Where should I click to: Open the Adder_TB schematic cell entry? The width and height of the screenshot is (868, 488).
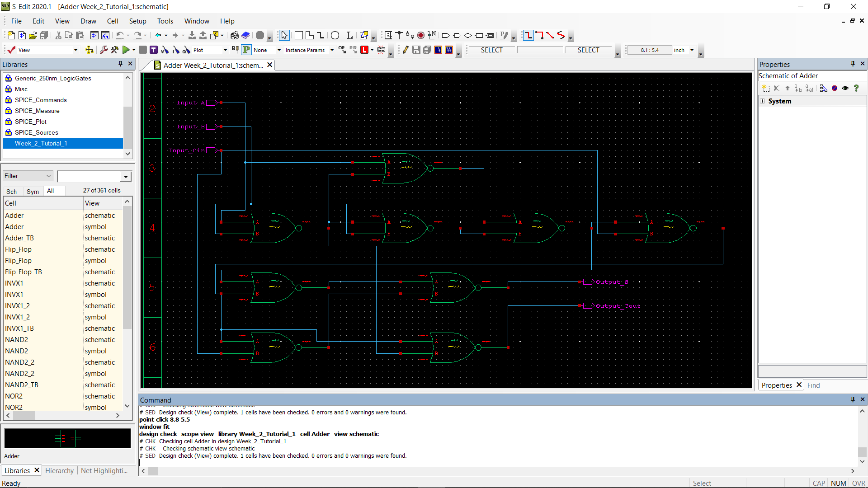19,238
